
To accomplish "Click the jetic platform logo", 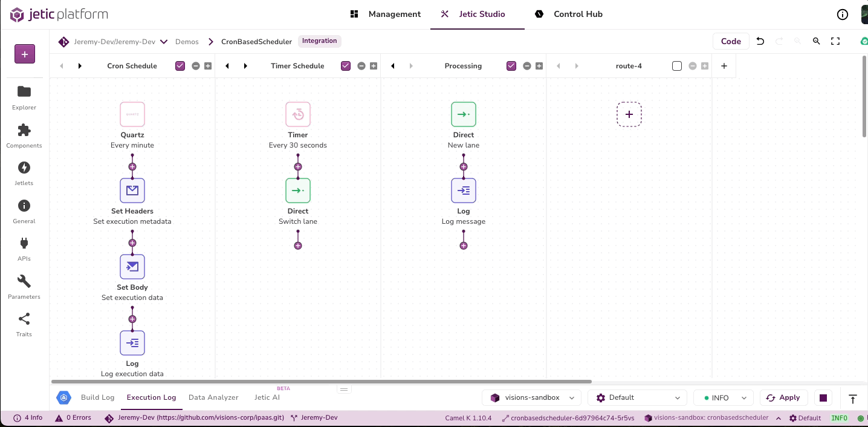I will click(59, 15).
